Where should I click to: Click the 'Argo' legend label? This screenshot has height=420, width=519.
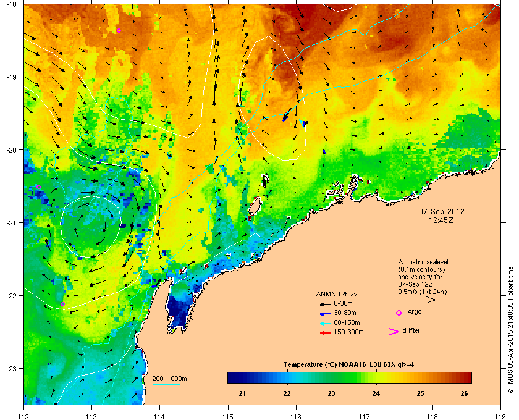pyautogui.click(x=415, y=312)
